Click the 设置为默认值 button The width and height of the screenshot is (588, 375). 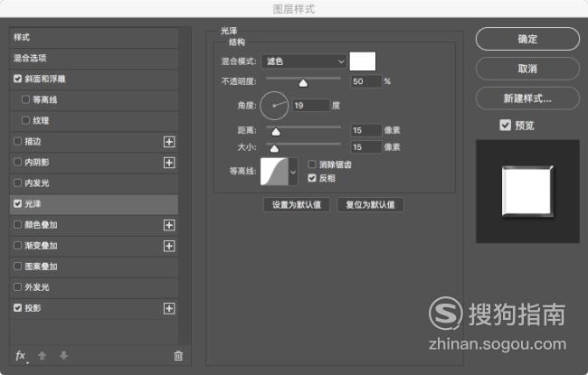(297, 205)
